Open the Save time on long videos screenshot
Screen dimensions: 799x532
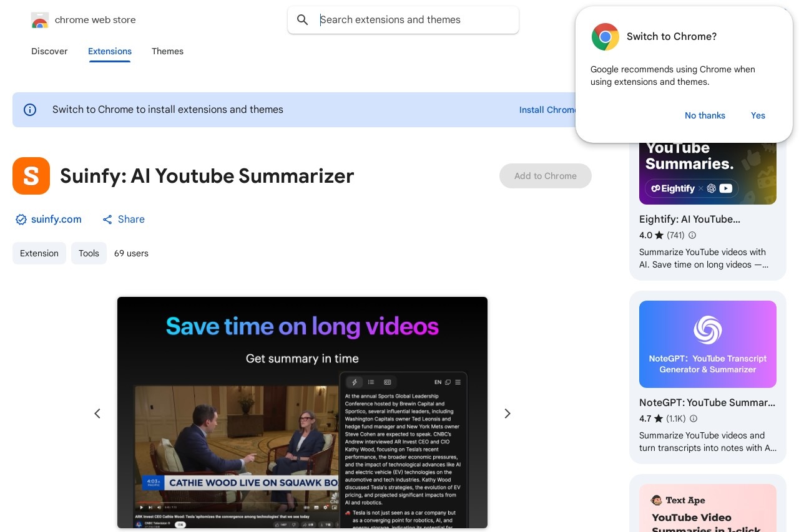coord(302,412)
